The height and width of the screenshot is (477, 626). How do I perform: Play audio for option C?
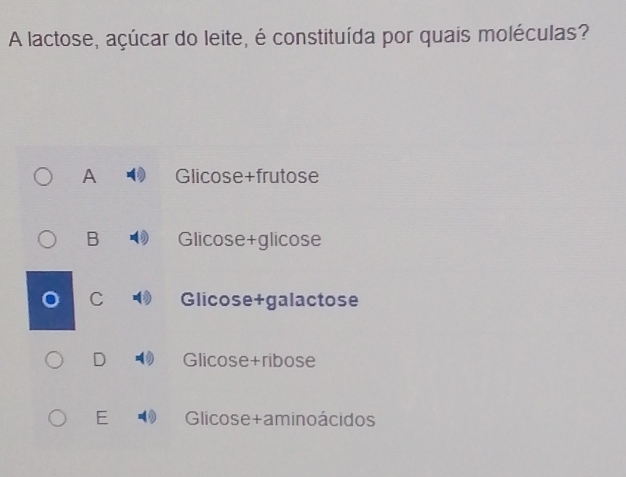tap(143, 299)
